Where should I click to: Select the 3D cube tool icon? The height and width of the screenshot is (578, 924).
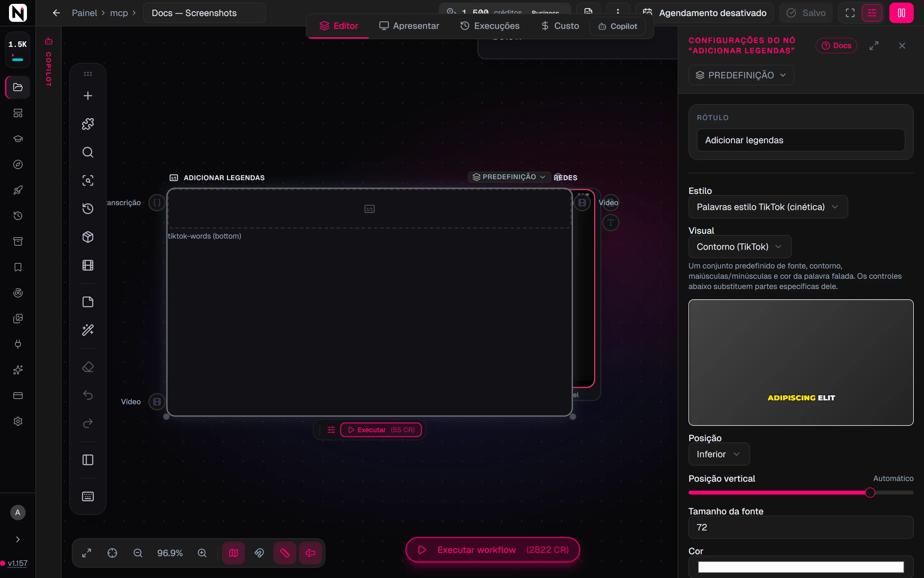tap(88, 237)
